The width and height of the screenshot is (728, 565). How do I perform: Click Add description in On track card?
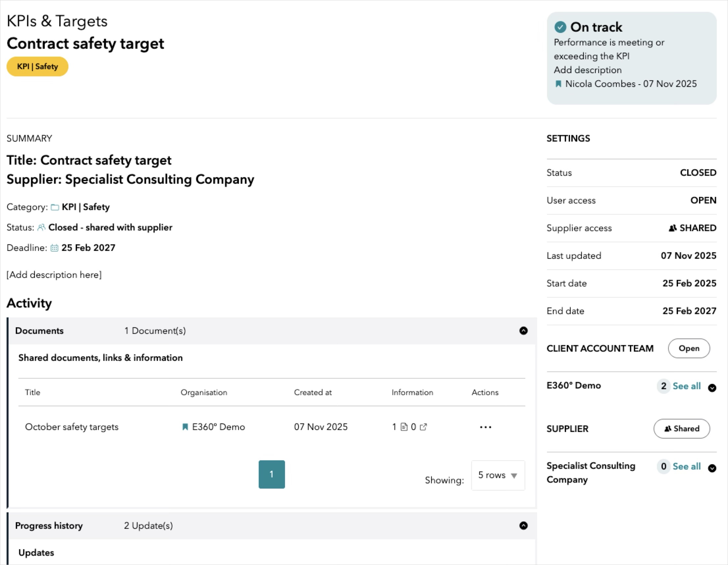pyautogui.click(x=588, y=70)
